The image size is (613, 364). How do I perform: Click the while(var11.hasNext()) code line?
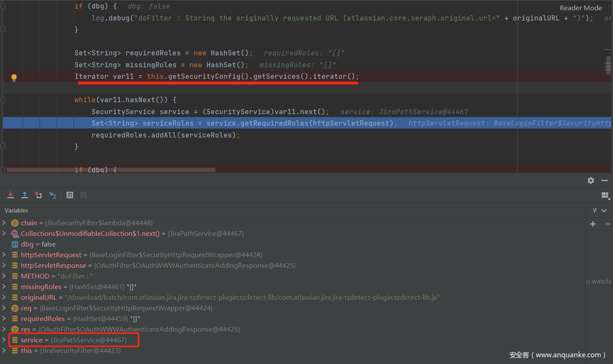(125, 100)
